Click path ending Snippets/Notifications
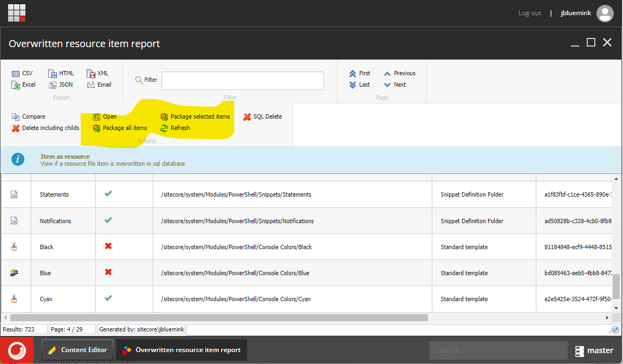The image size is (623, 364). point(237,221)
